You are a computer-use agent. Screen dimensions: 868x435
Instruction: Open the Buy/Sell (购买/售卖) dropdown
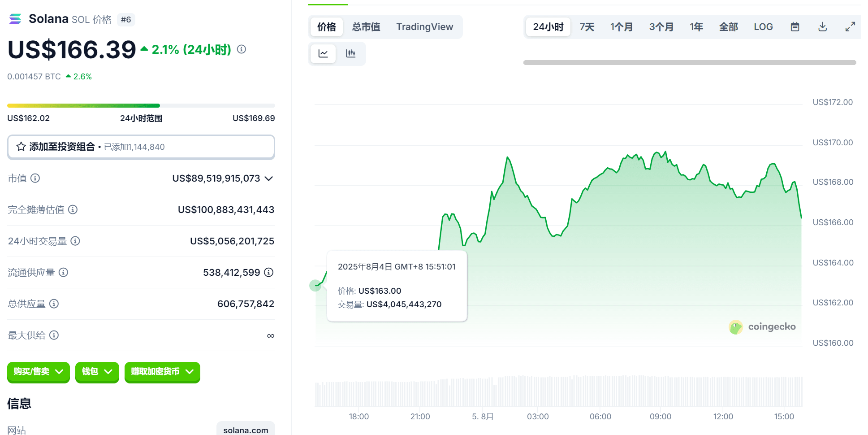click(x=39, y=372)
